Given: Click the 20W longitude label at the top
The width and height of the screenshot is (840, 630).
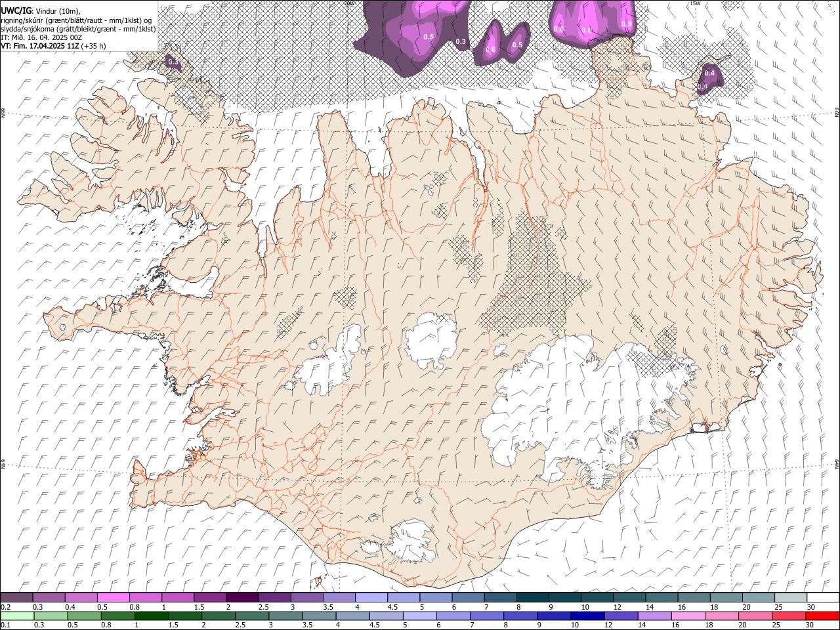Looking at the screenshot, I should coord(349,3).
